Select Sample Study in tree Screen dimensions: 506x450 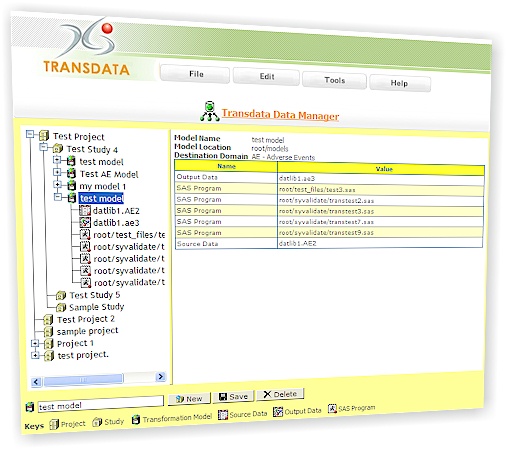[97, 307]
